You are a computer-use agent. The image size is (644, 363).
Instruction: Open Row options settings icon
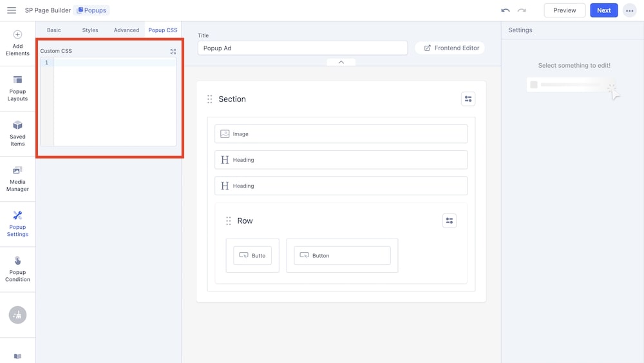click(450, 221)
